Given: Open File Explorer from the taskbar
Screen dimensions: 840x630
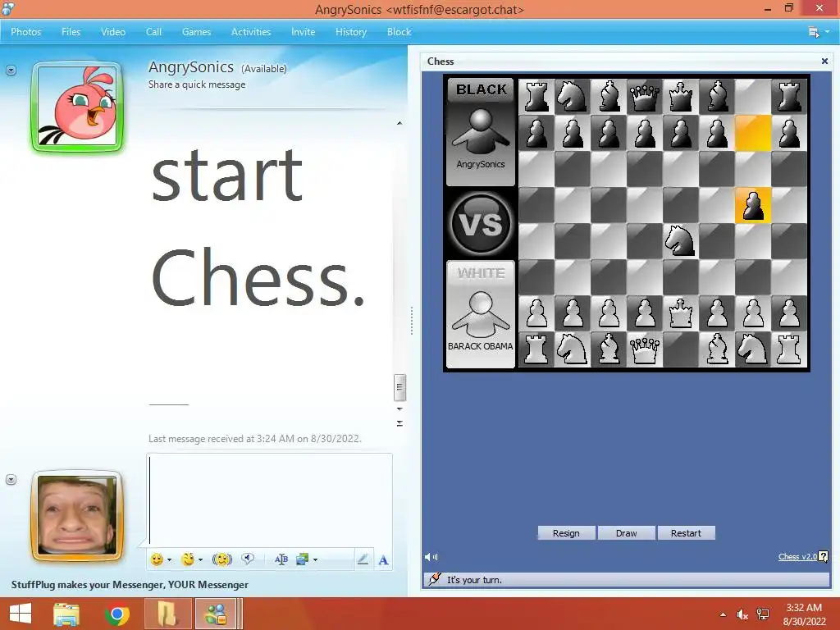Looking at the screenshot, I should tap(66, 614).
